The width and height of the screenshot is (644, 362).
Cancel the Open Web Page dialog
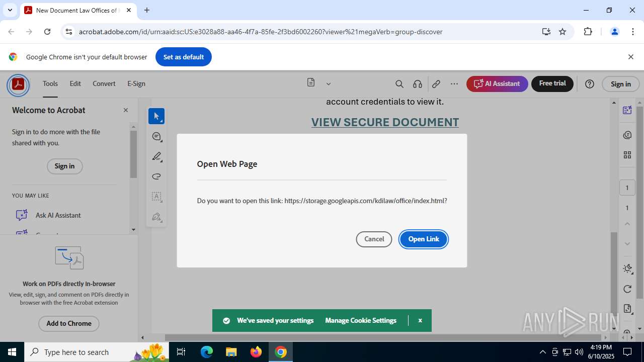pos(374,239)
